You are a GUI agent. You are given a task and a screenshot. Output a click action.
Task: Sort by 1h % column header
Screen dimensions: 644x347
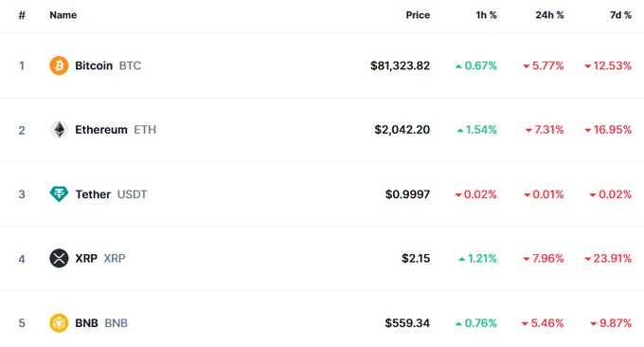coord(486,15)
